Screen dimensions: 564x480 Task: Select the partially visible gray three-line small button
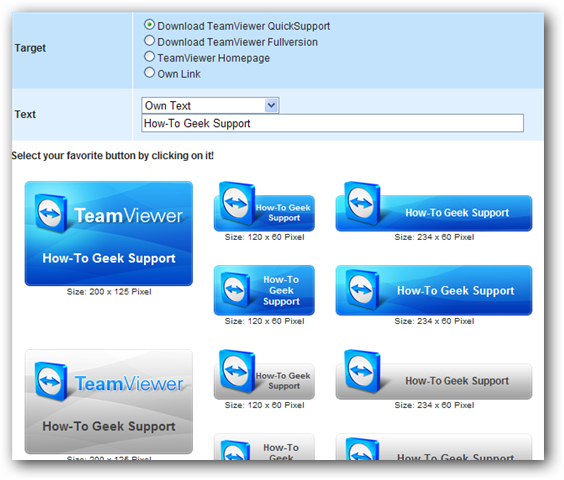tap(264, 447)
